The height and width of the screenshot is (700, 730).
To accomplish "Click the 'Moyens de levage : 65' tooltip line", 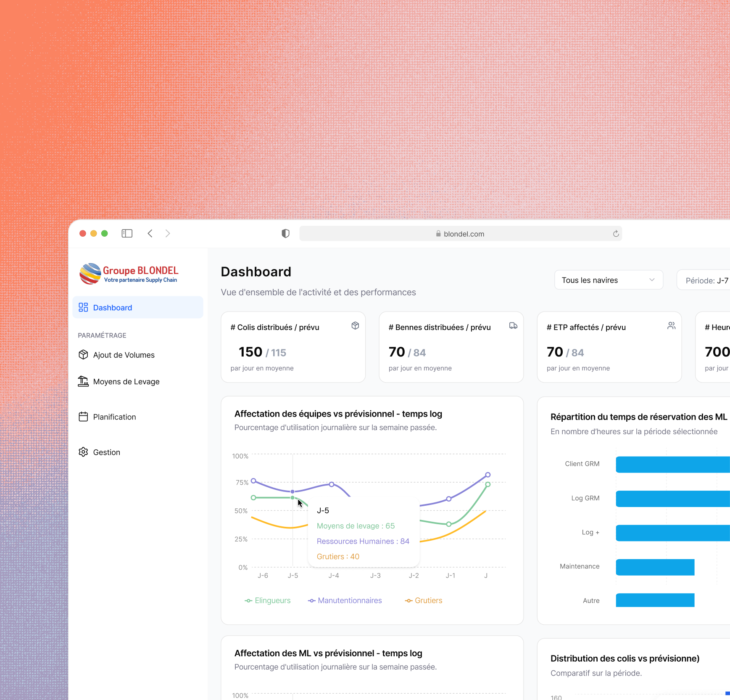I will coord(356,526).
